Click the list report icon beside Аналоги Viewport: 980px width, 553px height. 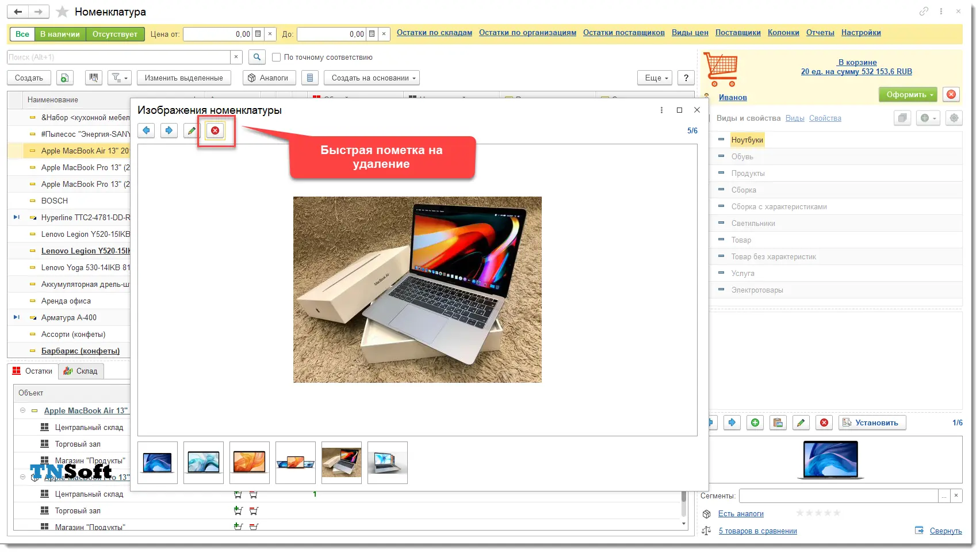310,78
